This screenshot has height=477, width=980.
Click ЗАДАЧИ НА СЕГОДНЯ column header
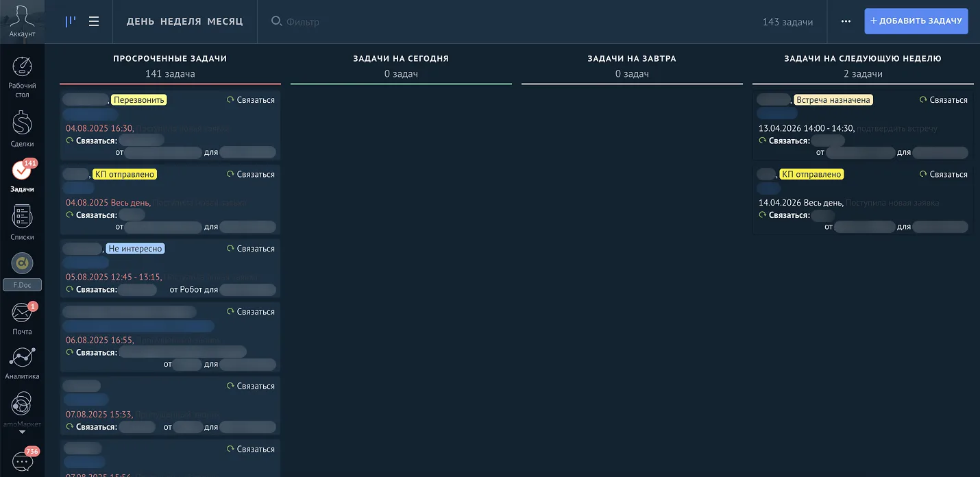point(401,58)
